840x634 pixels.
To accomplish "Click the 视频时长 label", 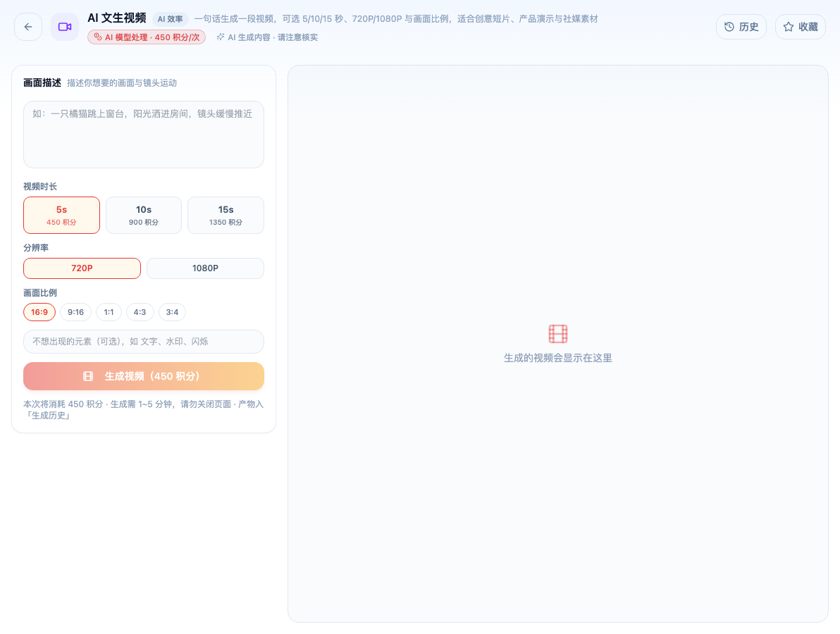I will [40, 187].
